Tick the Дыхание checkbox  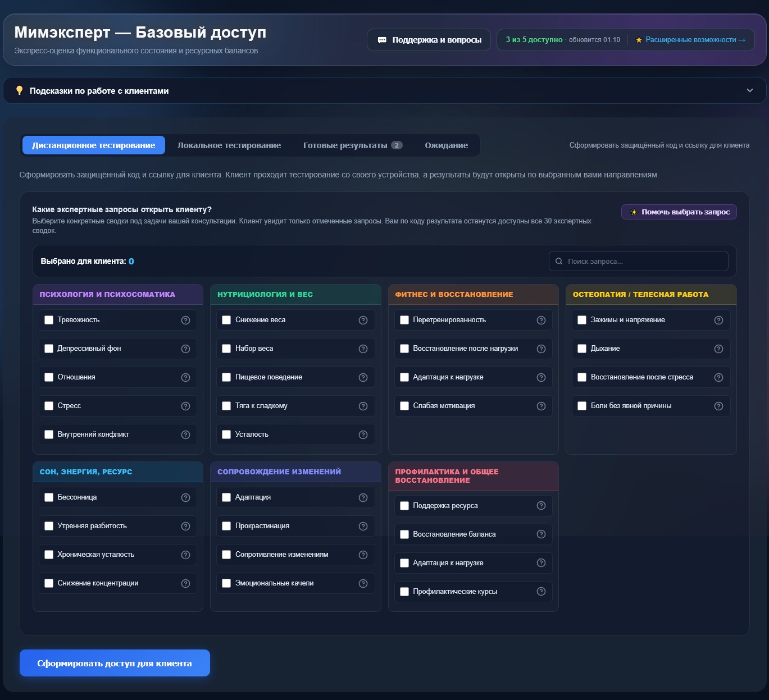tap(582, 349)
